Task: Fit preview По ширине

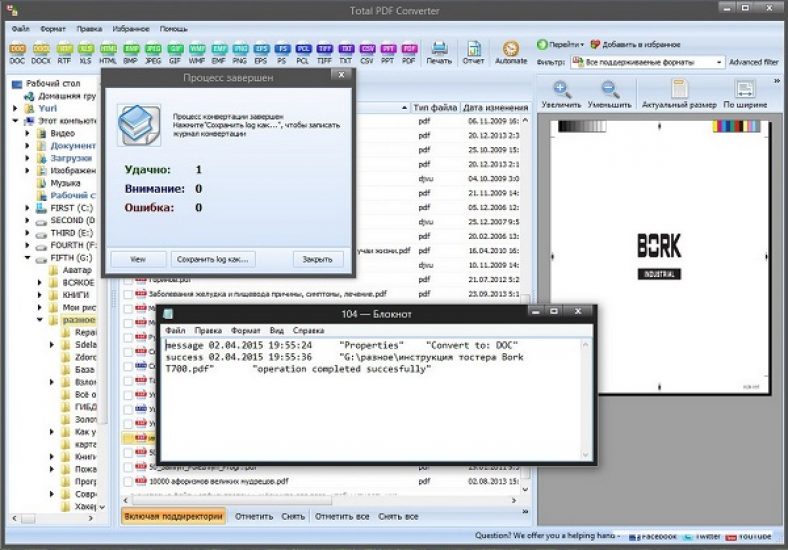Action: pyautogui.click(x=745, y=95)
